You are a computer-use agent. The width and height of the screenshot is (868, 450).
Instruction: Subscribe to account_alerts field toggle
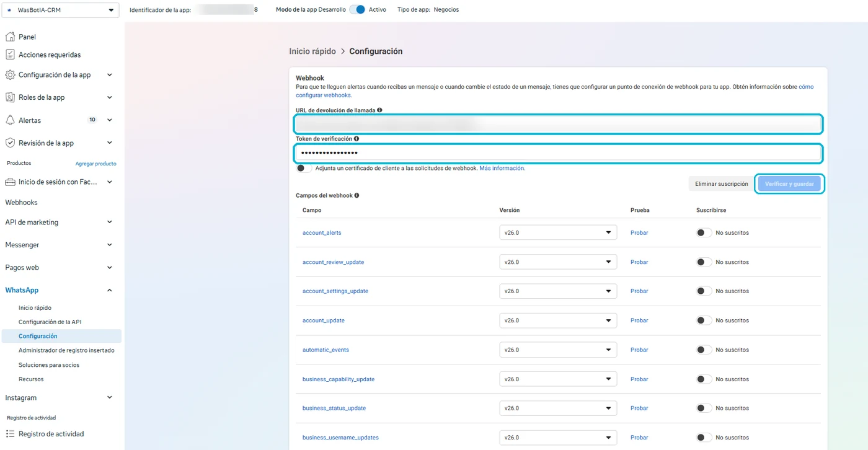pyautogui.click(x=704, y=232)
